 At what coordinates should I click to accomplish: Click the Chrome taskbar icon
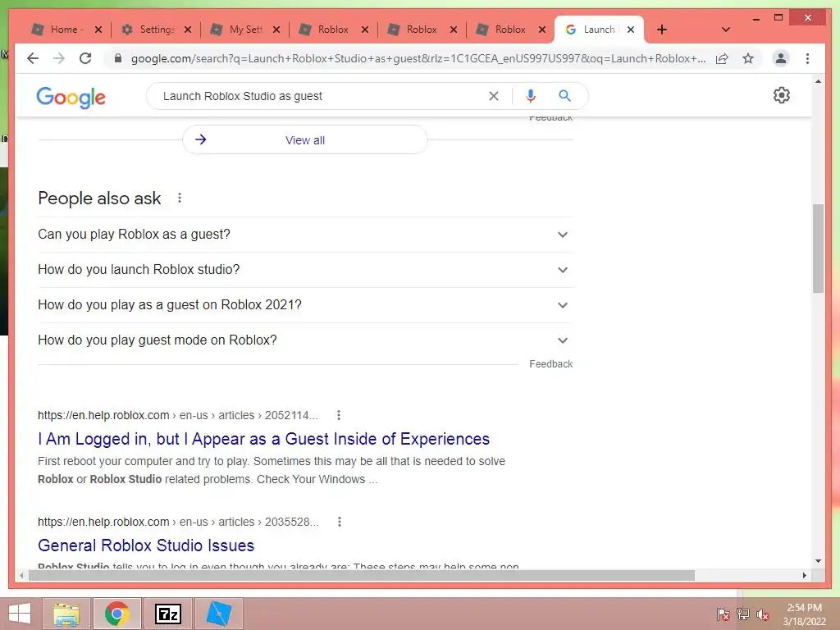click(116, 614)
